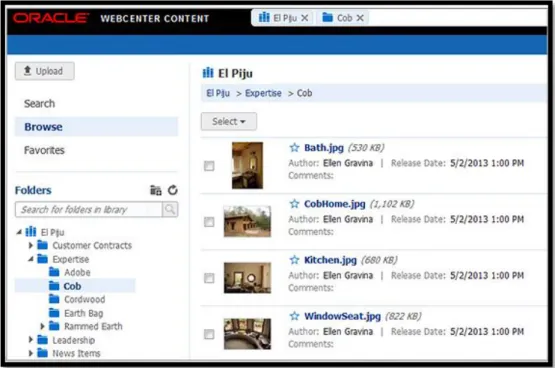Close the El Piju tab

tap(304, 18)
